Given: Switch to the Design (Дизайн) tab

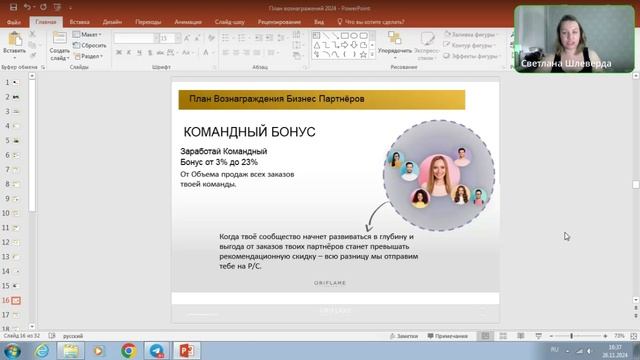Looking at the screenshot, I should pyautogui.click(x=112, y=22).
